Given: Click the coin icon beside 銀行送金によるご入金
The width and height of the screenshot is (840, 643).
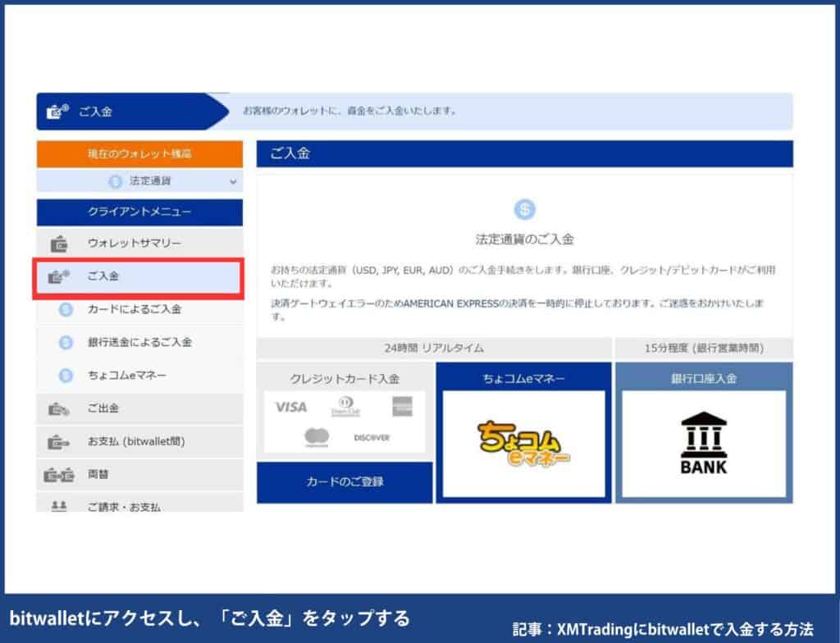Looking at the screenshot, I should (x=66, y=342).
